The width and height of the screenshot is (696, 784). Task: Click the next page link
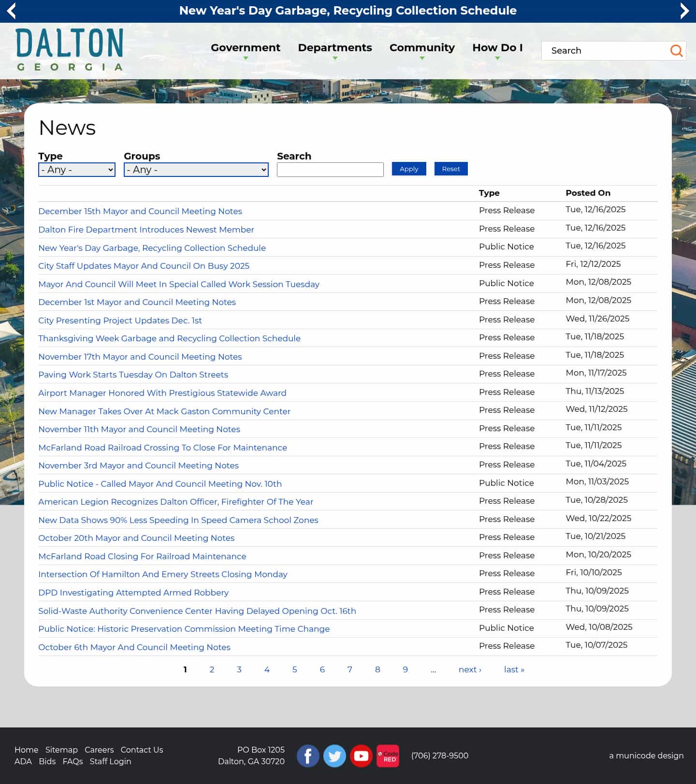coord(470,669)
